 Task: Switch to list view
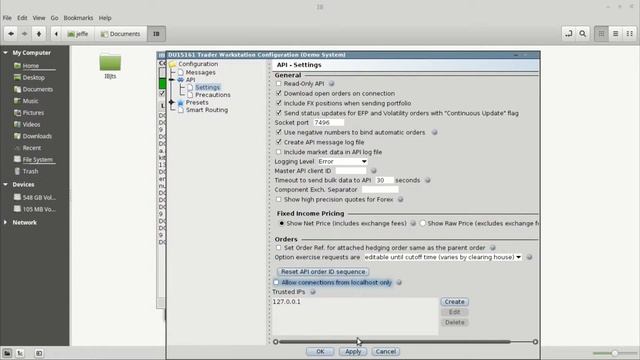[616, 34]
